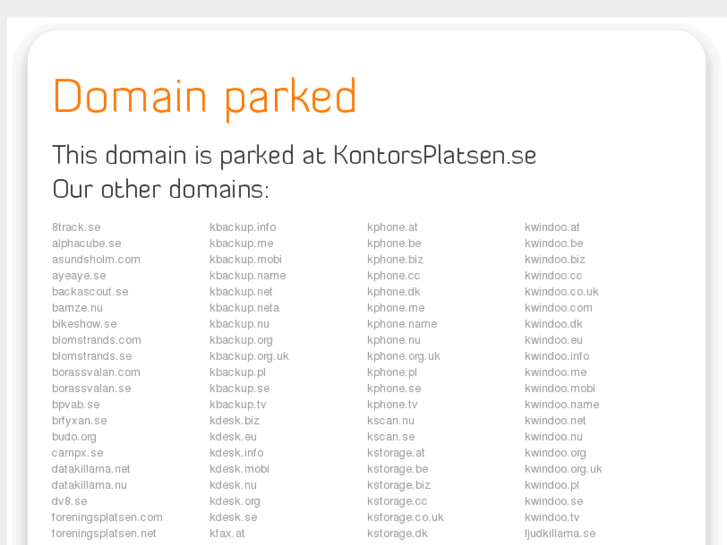
Task: Open asundsholm.com domain link
Action: click(x=96, y=259)
